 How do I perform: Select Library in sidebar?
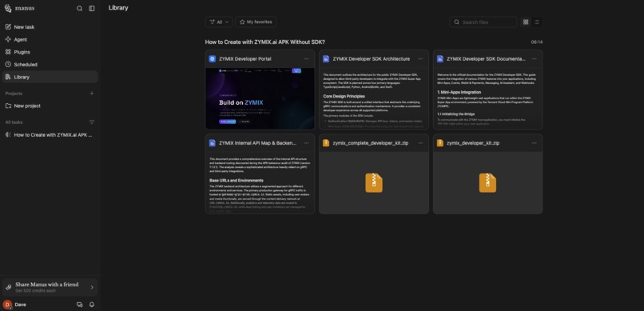50,77
